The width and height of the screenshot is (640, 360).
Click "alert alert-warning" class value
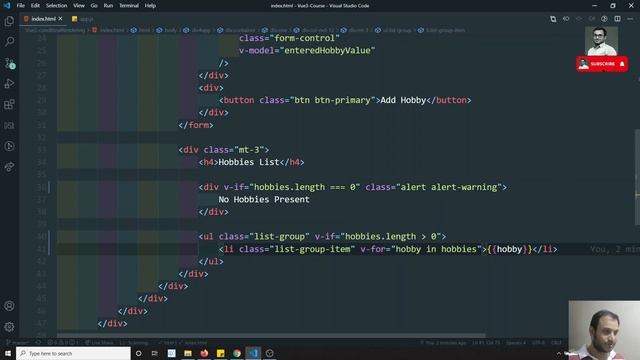pyautogui.click(x=449, y=187)
